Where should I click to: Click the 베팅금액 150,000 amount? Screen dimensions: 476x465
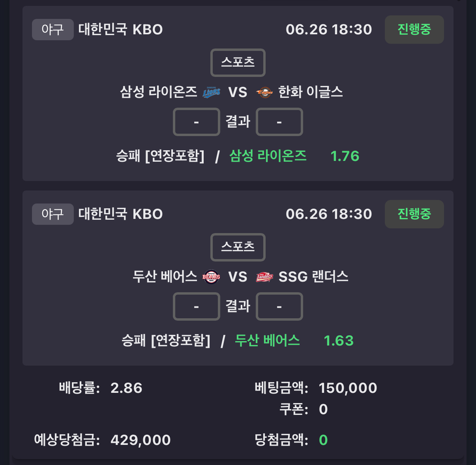coord(348,388)
